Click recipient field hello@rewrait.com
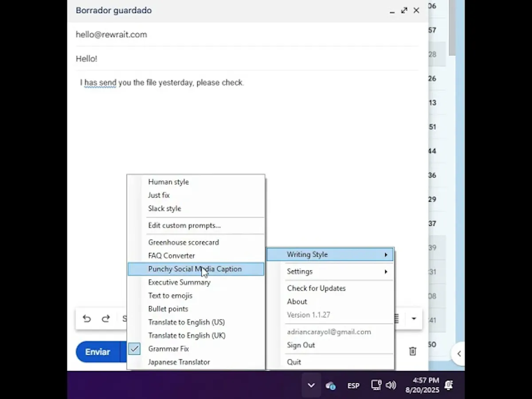Screen dimensions: 532x399 pos(246,35)
